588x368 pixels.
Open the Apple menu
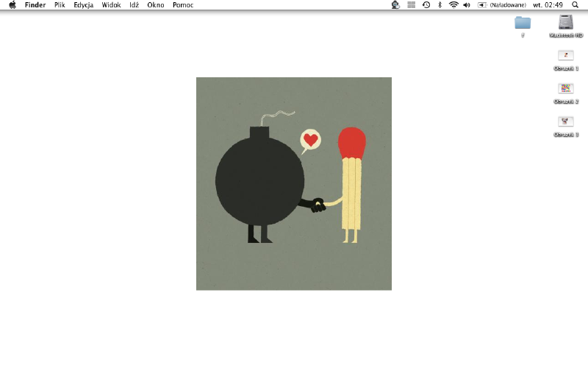(12, 4)
